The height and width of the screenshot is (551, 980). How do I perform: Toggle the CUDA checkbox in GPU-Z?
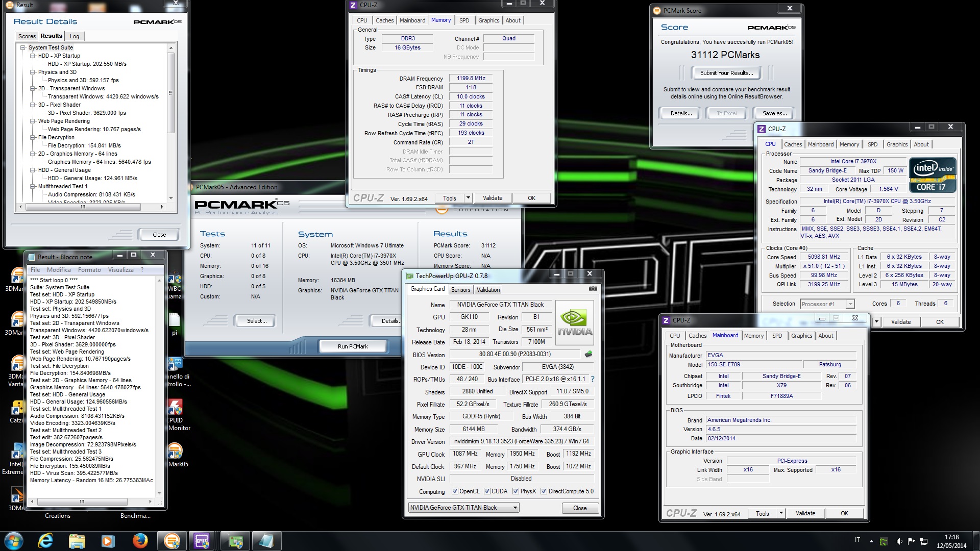click(x=487, y=491)
